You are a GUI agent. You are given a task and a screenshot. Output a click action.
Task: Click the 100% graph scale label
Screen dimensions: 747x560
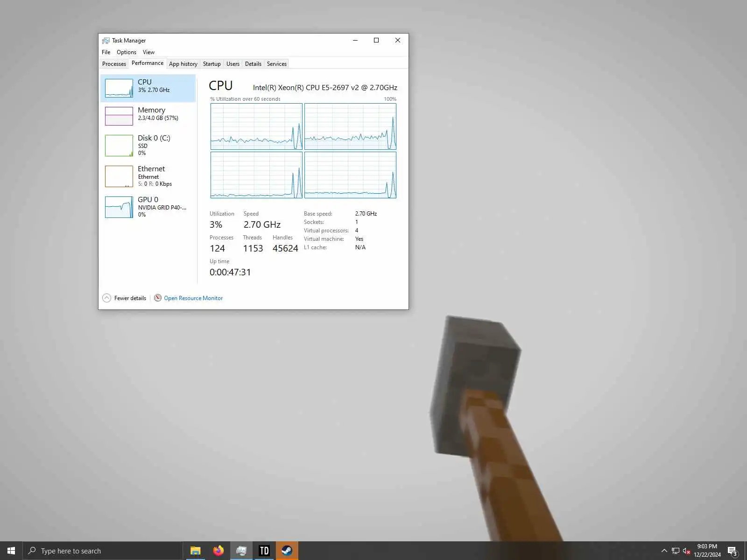click(x=390, y=99)
